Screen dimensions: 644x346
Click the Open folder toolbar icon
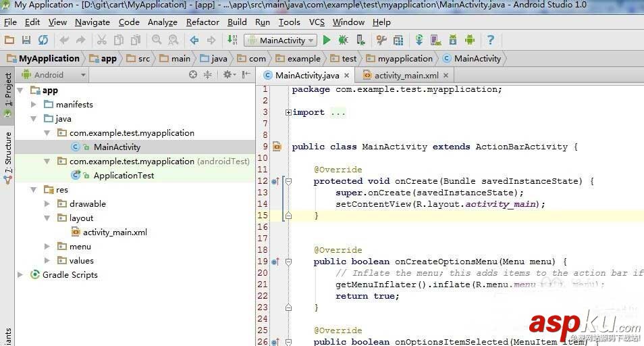pyautogui.click(x=9, y=40)
